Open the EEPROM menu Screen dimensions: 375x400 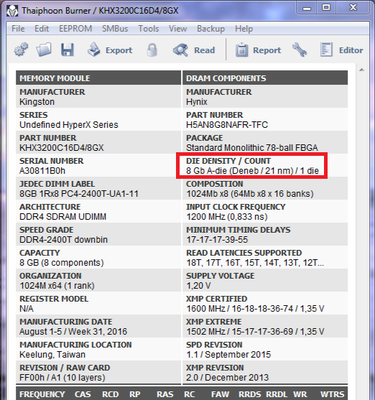pyautogui.click(x=75, y=29)
